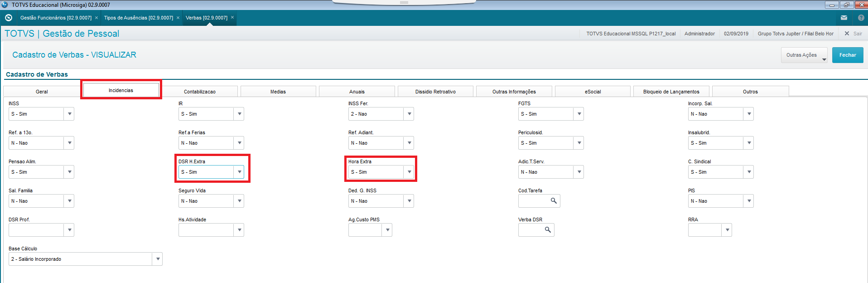Image resolution: width=868 pixels, height=283 pixels.
Task: Expand the PIS dropdown
Action: [x=749, y=201]
